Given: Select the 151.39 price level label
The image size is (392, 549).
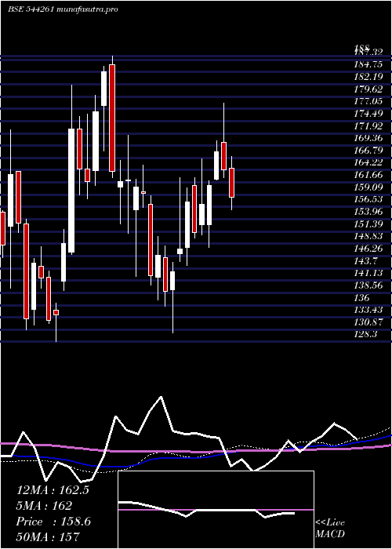Looking at the screenshot, I should click(369, 224).
